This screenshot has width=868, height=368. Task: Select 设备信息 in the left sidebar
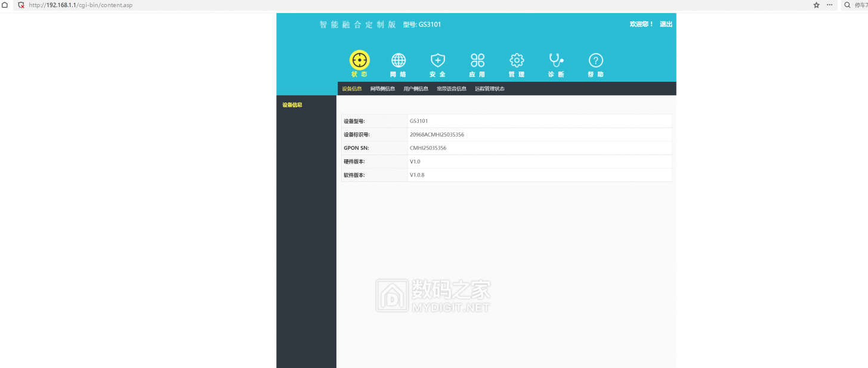point(292,105)
